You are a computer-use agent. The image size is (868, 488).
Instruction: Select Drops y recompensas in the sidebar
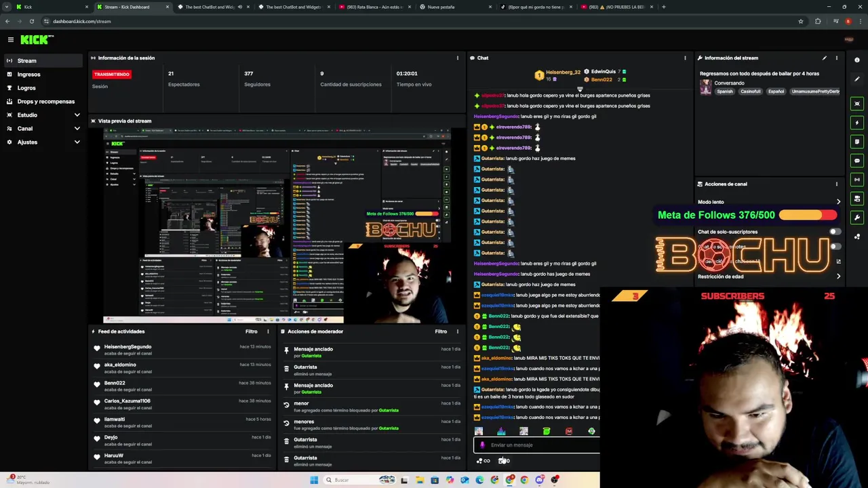[x=43, y=102]
